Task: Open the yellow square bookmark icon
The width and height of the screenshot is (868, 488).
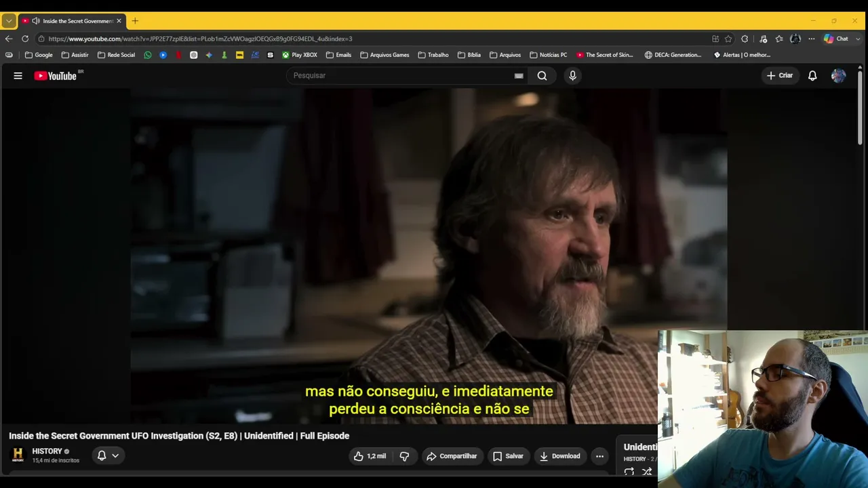Action: (239, 55)
